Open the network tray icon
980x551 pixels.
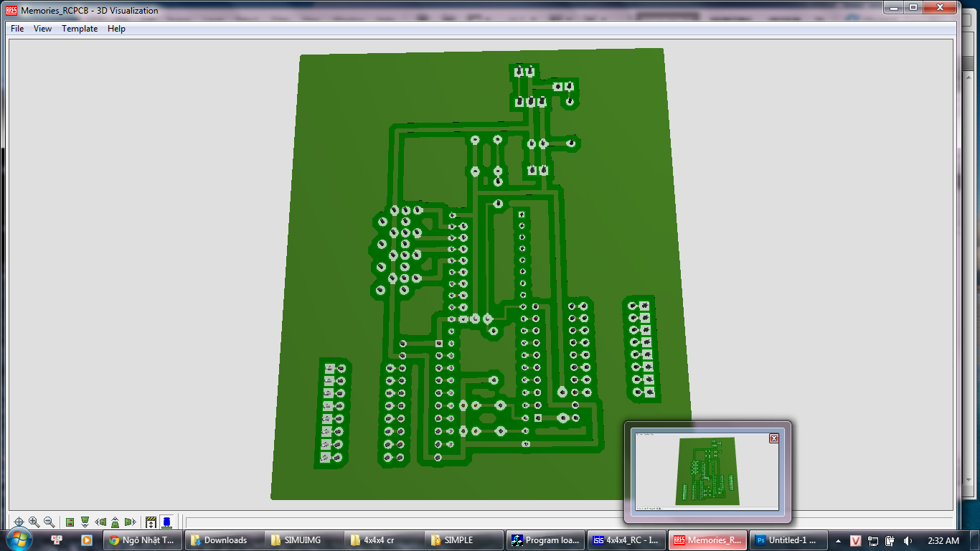[873, 541]
